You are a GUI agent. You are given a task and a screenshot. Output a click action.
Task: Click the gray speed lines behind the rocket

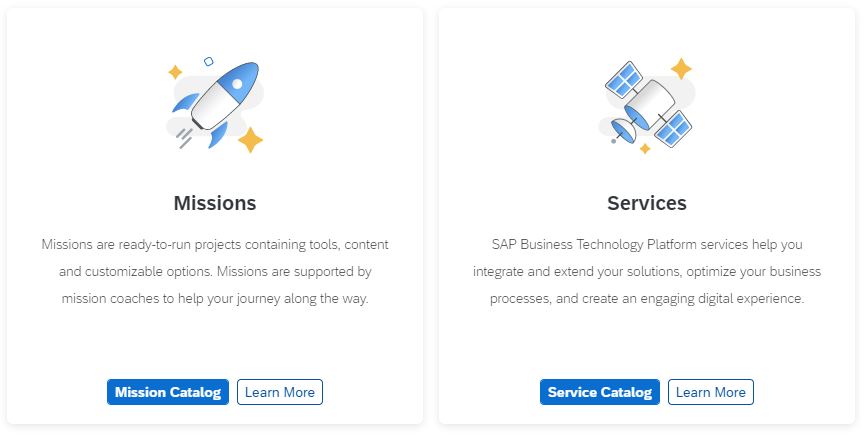(184, 138)
